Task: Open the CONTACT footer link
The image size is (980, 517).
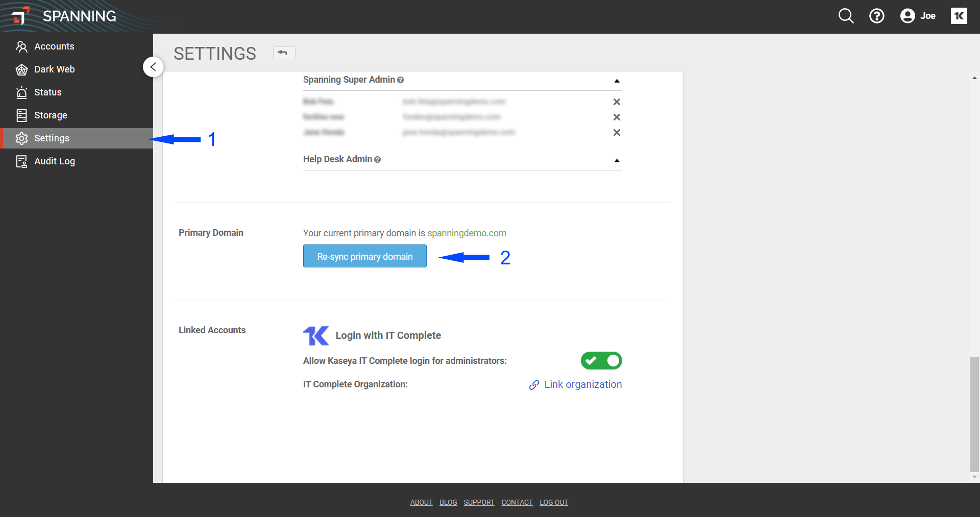Action: [517, 502]
